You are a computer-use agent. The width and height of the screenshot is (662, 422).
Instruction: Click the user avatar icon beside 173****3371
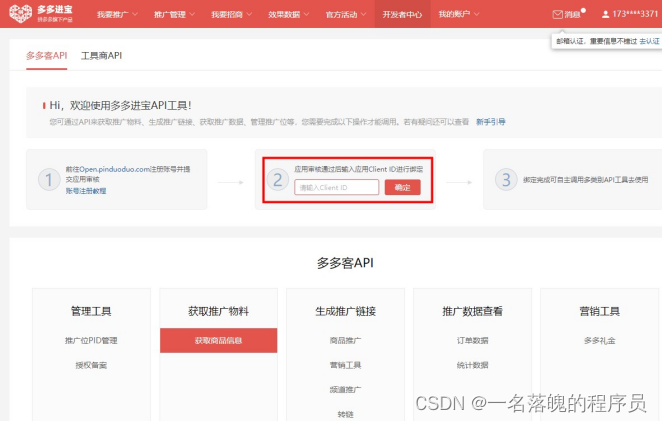605,14
